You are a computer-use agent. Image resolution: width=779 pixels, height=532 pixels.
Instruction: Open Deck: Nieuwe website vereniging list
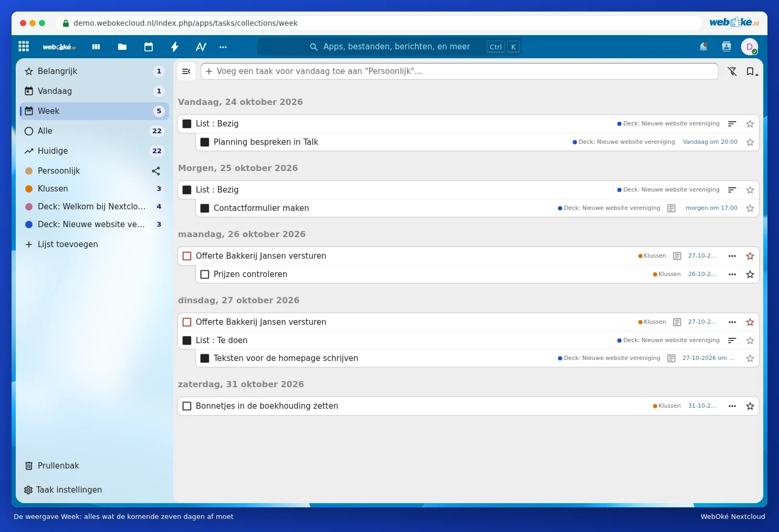pyautogui.click(x=94, y=225)
